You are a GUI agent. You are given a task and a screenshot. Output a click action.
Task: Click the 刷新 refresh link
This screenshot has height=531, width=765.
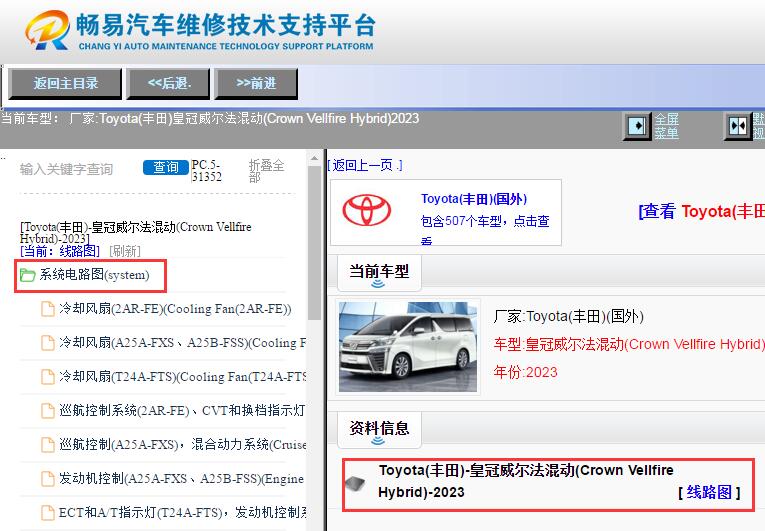tap(125, 251)
